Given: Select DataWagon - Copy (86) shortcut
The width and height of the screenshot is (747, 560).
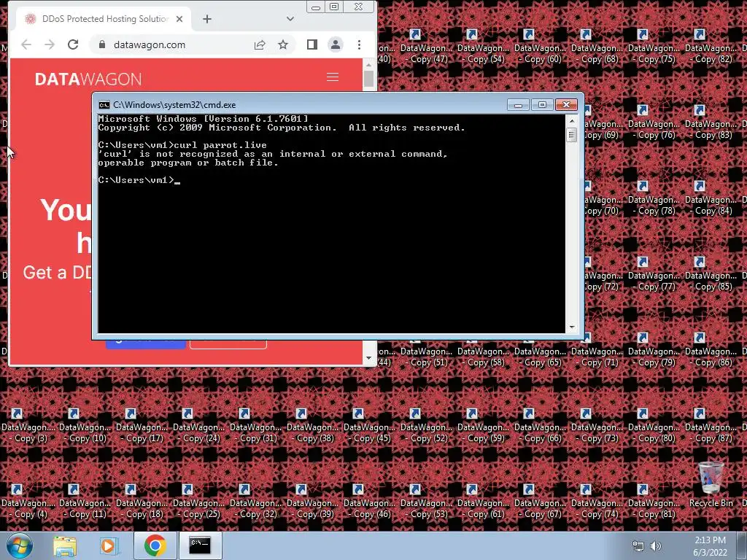Looking at the screenshot, I should point(711,350).
